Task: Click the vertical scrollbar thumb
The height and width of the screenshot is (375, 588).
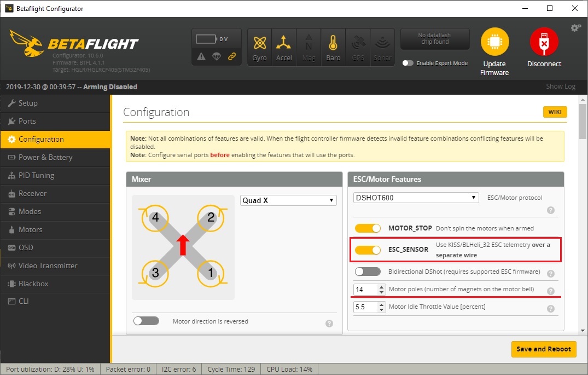Action: pos(583,121)
